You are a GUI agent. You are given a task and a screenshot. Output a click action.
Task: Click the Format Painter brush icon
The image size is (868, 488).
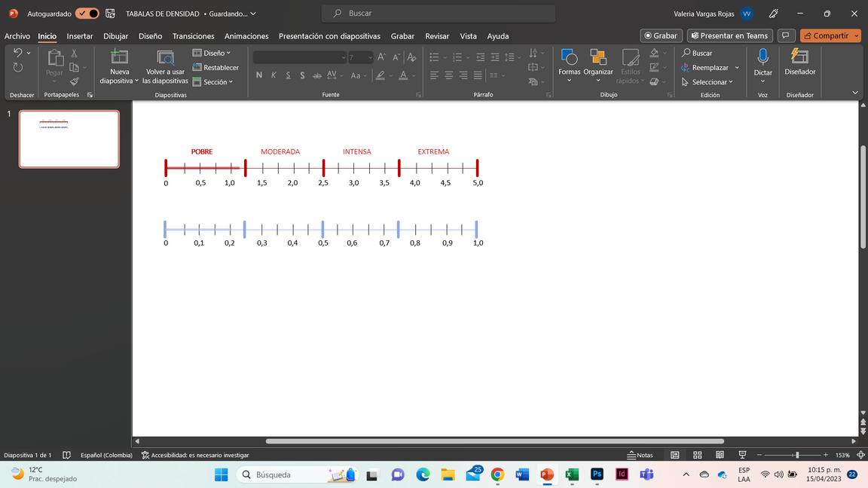pos(74,81)
